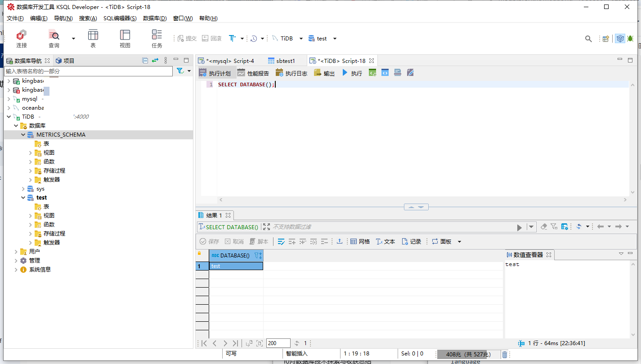Click the magnifier search icon at top right
The height and width of the screenshot is (364, 641).
(588, 39)
